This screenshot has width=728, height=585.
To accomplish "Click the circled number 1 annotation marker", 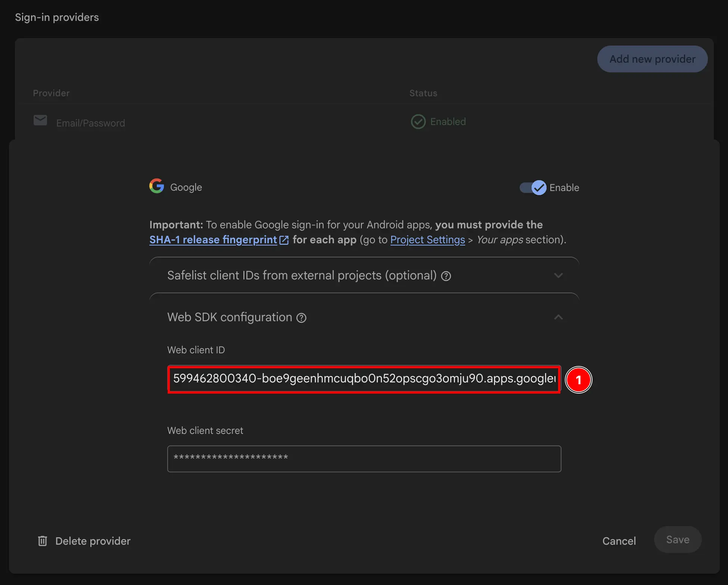I will click(x=579, y=379).
